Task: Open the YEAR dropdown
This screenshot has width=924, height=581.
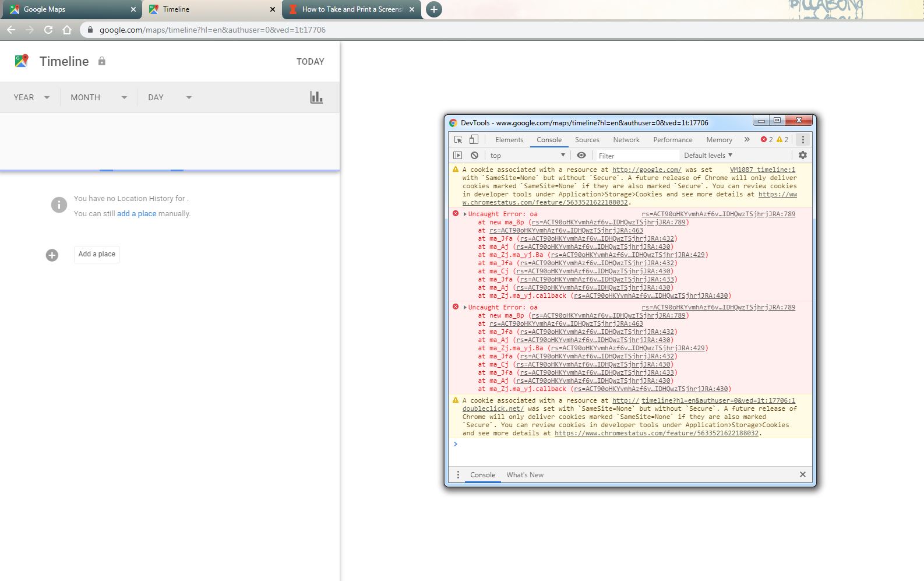Action: point(31,97)
